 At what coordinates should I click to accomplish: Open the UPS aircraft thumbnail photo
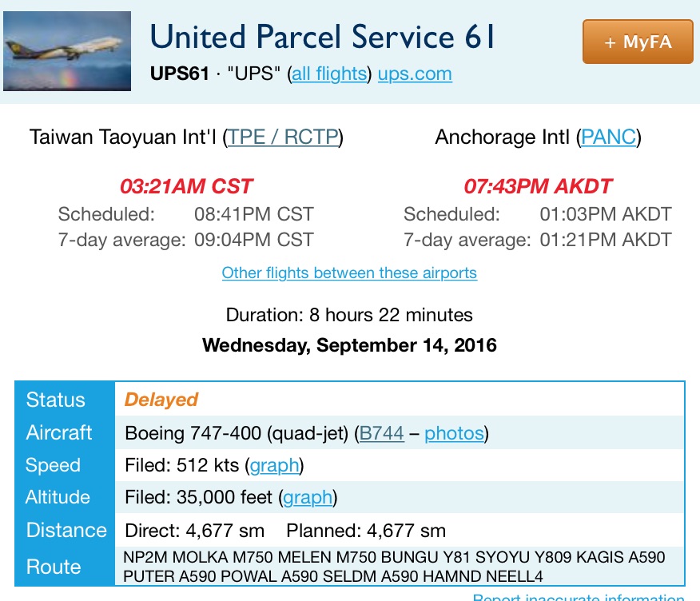click(67, 51)
